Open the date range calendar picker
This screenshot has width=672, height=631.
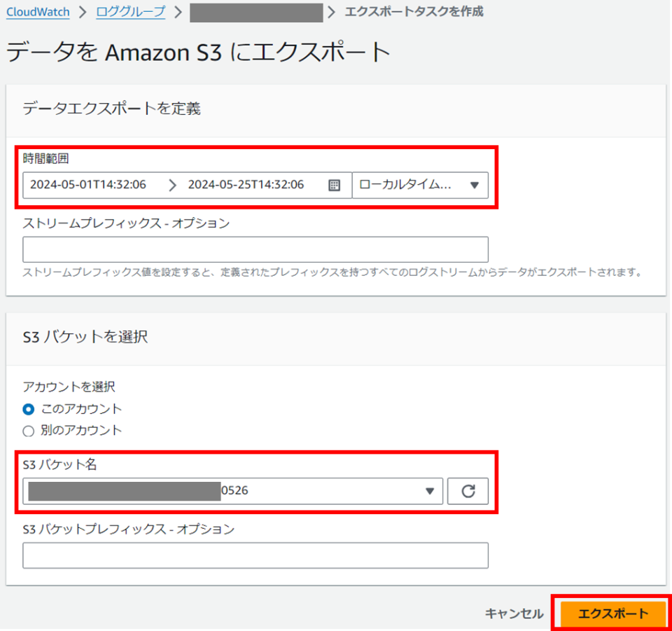tap(335, 185)
